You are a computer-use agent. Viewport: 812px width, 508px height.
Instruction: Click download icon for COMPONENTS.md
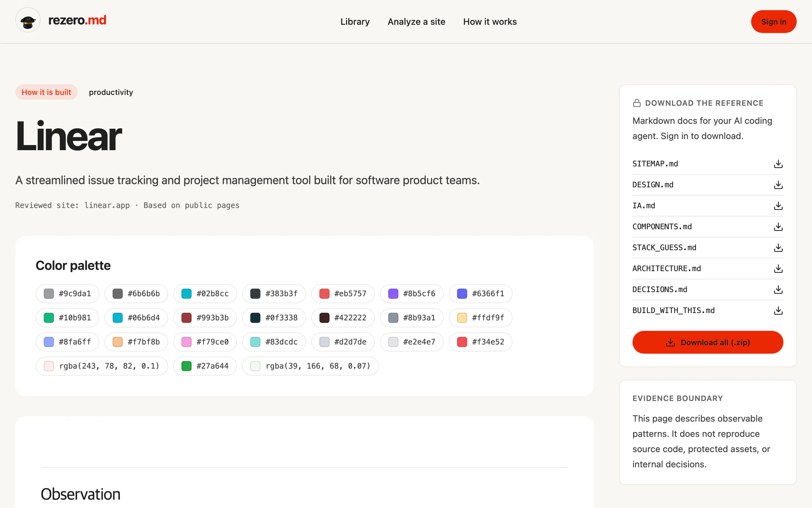point(778,227)
